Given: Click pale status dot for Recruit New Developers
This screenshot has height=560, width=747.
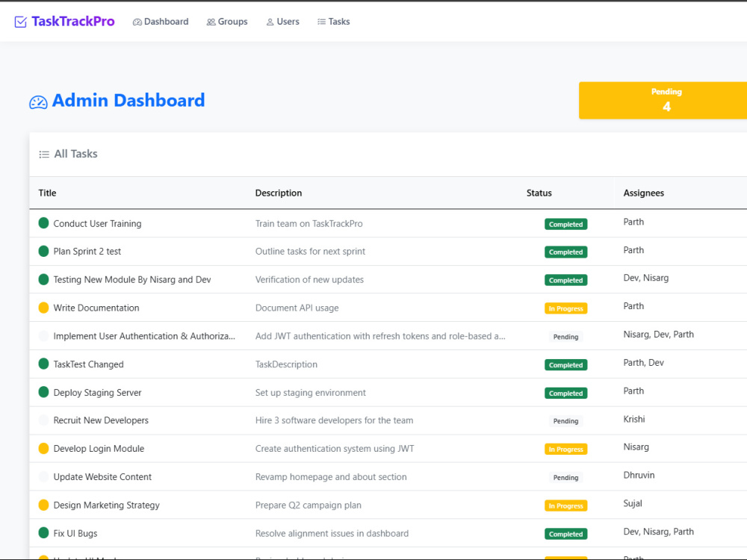Looking at the screenshot, I should point(43,420).
